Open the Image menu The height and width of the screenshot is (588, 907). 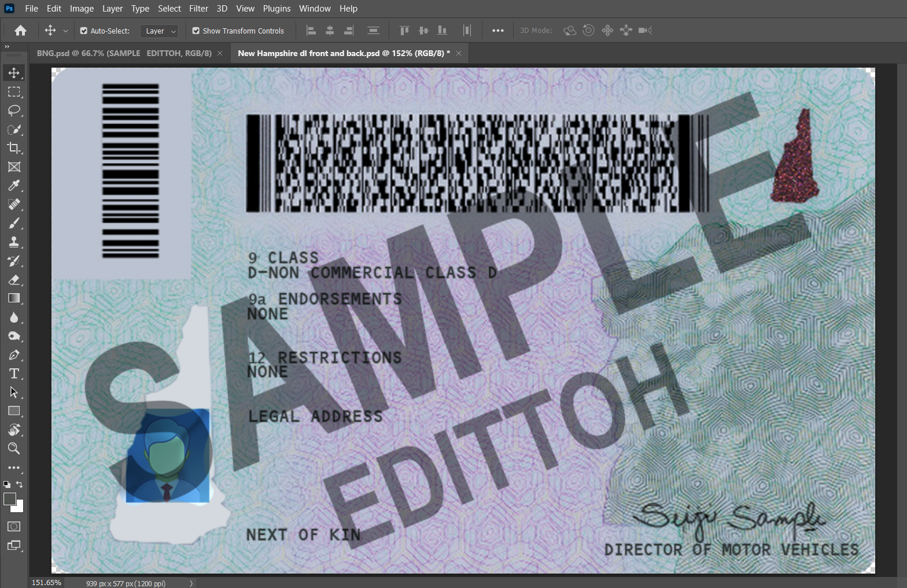[x=82, y=9]
